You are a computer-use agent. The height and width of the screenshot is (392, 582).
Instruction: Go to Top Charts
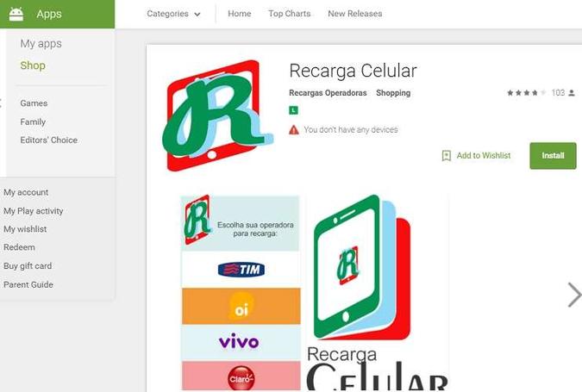pyautogui.click(x=290, y=14)
